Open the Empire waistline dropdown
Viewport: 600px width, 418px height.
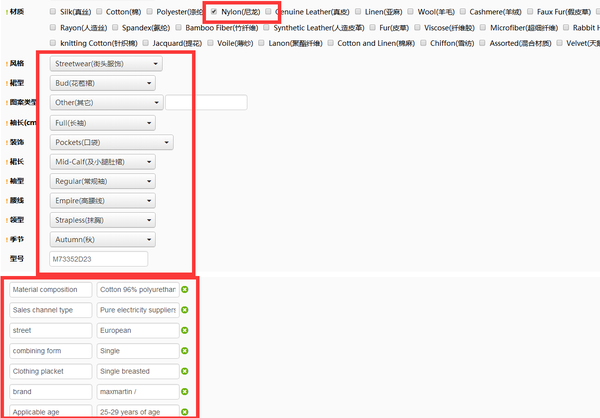pyautogui.click(x=103, y=201)
